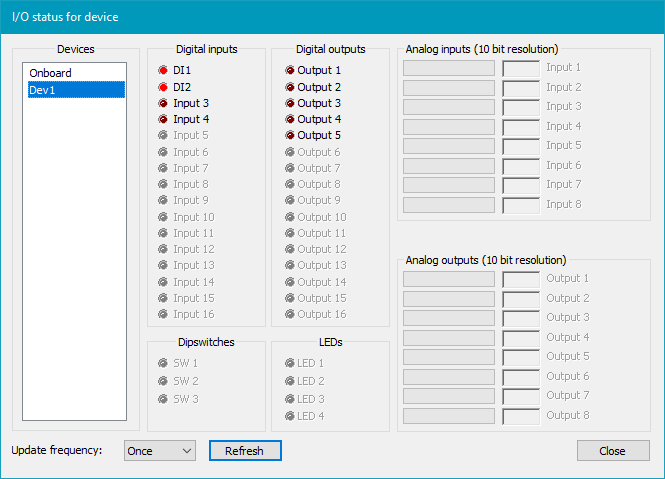Click the analog Input 8 level bar
The image size is (665, 479).
[x=449, y=205]
